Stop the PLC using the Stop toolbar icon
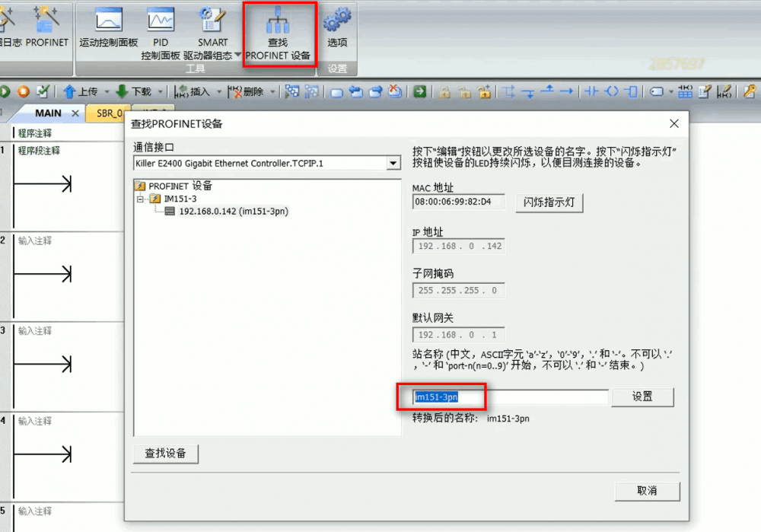The width and height of the screenshot is (761, 532). [24, 91]
